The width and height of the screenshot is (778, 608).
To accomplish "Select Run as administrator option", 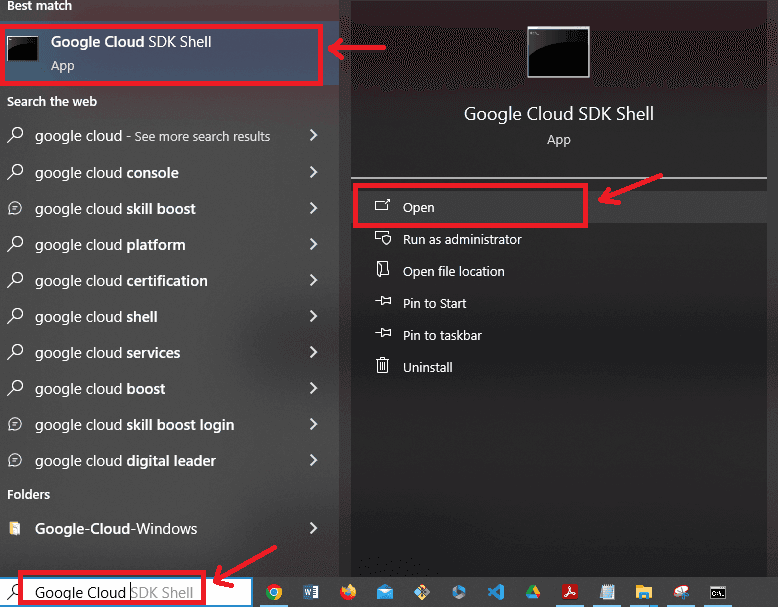I will [461, 239].
